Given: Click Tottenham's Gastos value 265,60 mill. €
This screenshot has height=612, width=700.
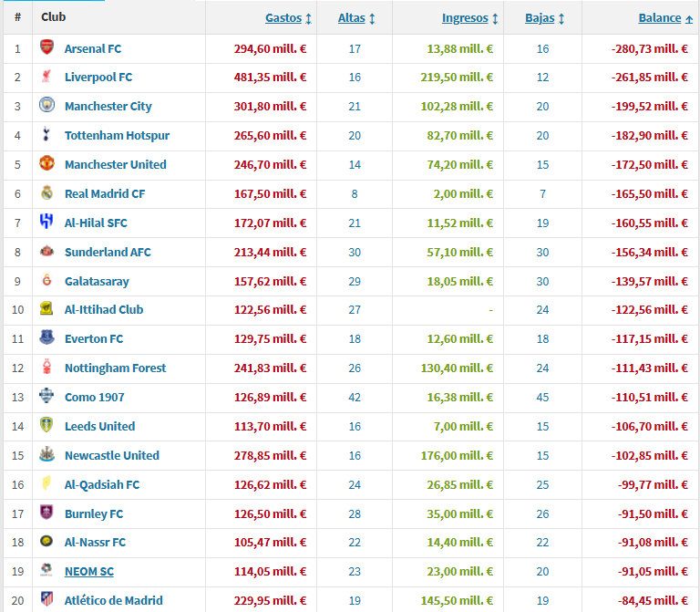Looking at the screenshot, I should click(270, 135).
